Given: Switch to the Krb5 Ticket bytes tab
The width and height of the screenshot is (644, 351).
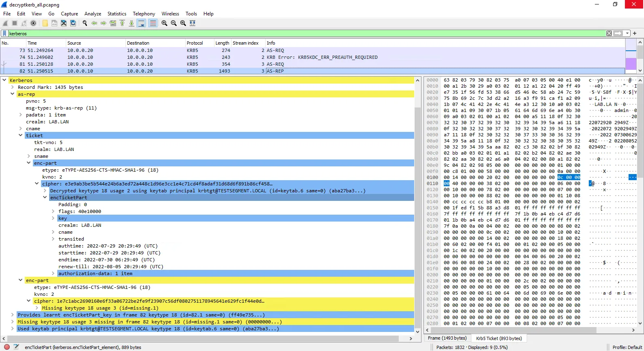Looking at the screenshot, I should (499, 338).
